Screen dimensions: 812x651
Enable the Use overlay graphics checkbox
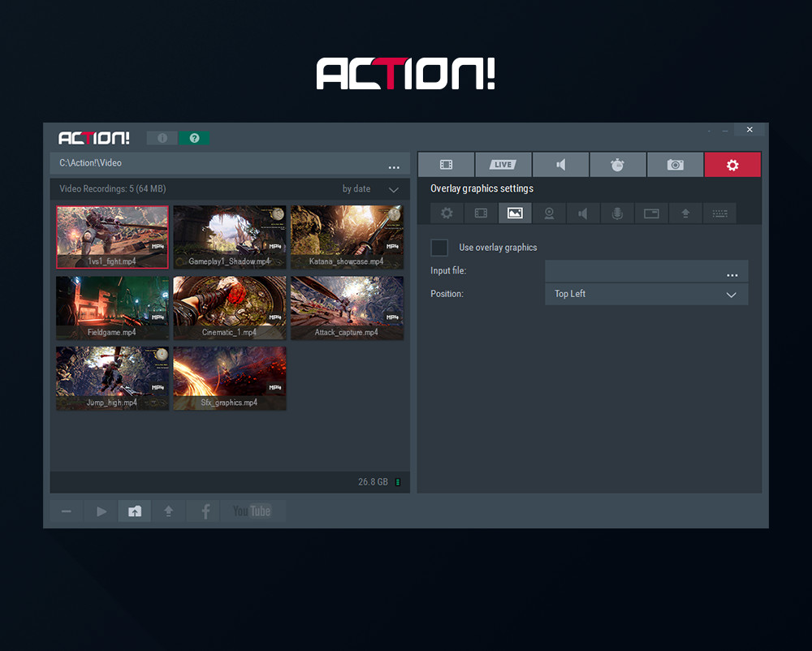pos(439,248)
